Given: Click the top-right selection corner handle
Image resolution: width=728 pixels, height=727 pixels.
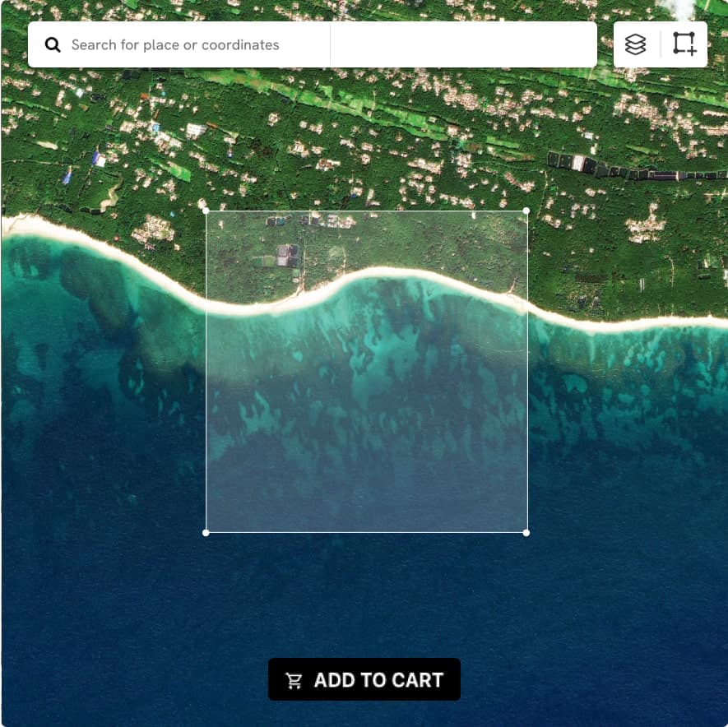Looking at the screenshot, I should coord(526,211).
